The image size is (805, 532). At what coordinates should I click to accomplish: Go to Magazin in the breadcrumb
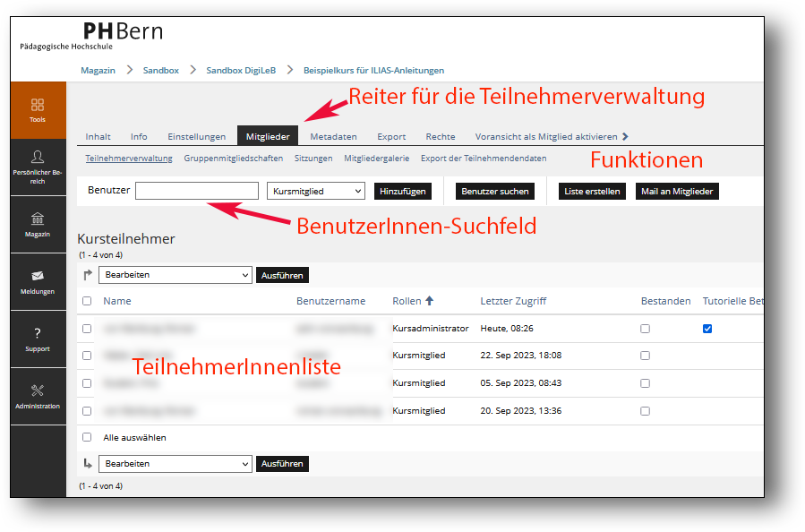98,71
